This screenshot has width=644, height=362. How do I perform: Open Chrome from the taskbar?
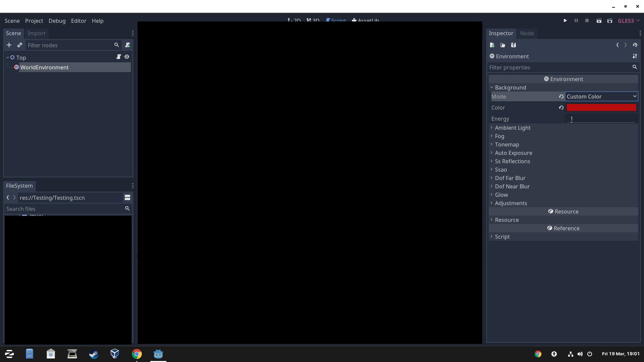point(137,354)
